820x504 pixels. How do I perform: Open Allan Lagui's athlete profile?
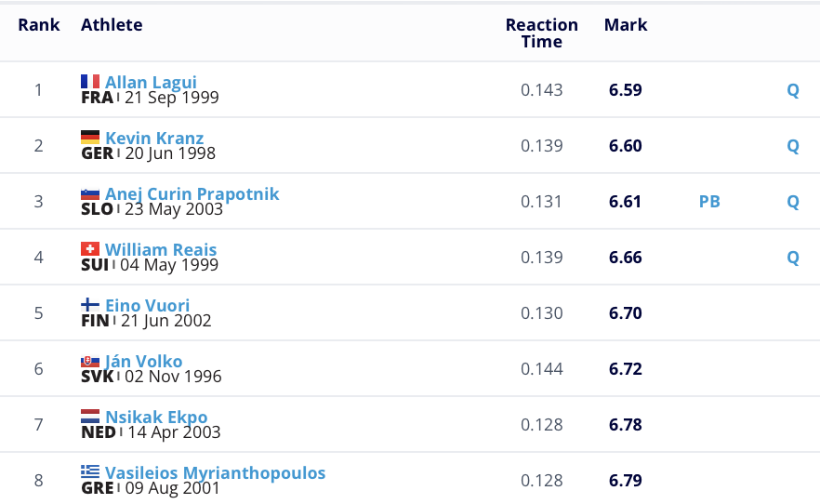pyautogui.click(x=151, y=82)
